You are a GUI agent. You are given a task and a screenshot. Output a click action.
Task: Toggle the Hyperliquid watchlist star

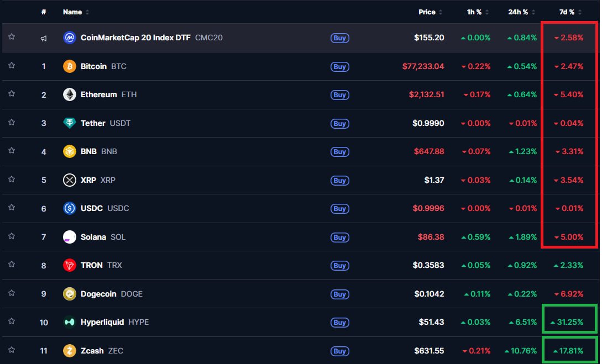coord(12,321)
